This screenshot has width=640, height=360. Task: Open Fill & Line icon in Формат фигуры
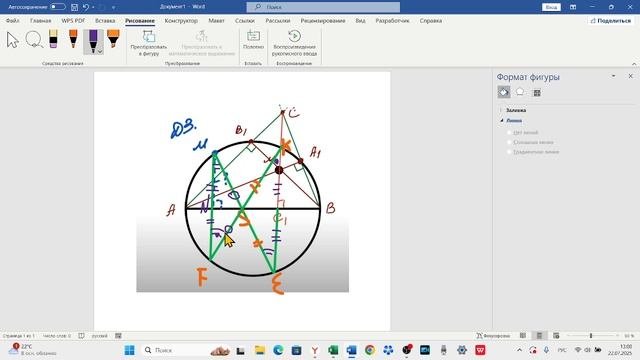point(504,92)
